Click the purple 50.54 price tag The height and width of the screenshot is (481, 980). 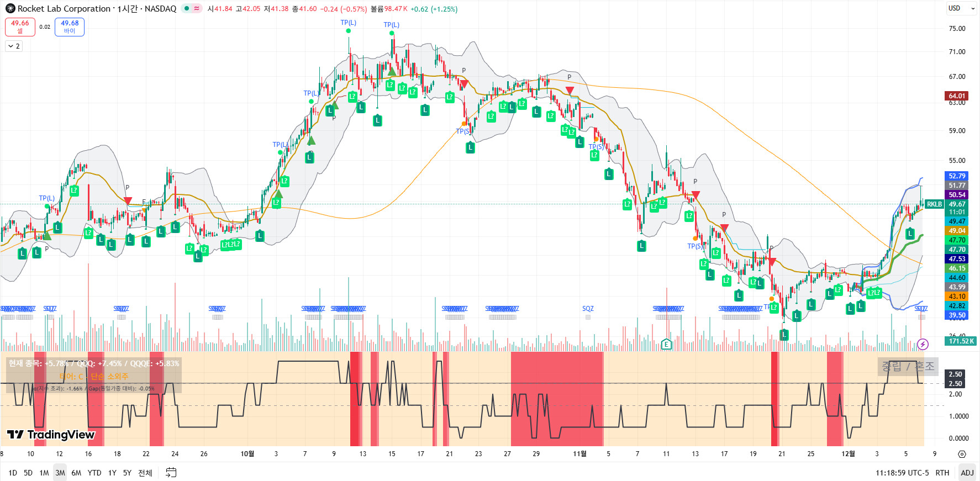pyautogui.click(x=957, y=195)
